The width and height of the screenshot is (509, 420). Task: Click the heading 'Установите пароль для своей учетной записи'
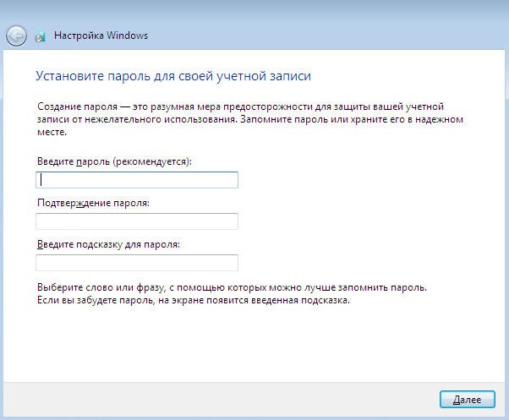pyautogui.click(x=173, y=76)
